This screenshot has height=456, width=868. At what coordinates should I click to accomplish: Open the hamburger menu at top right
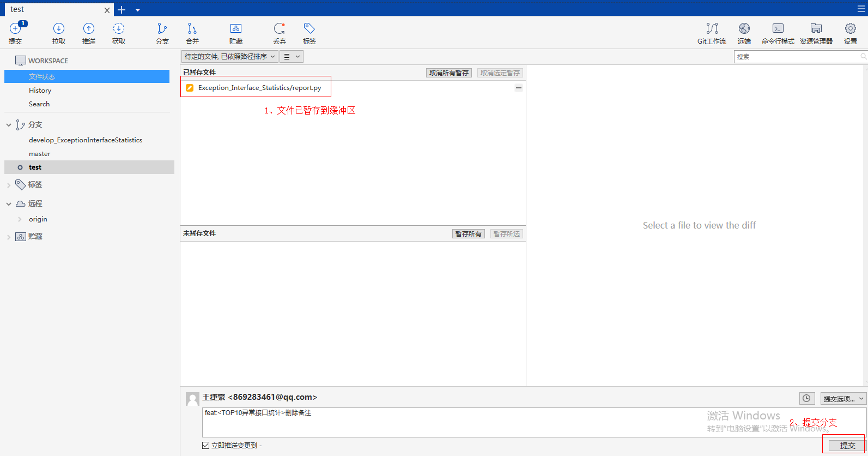861,9
